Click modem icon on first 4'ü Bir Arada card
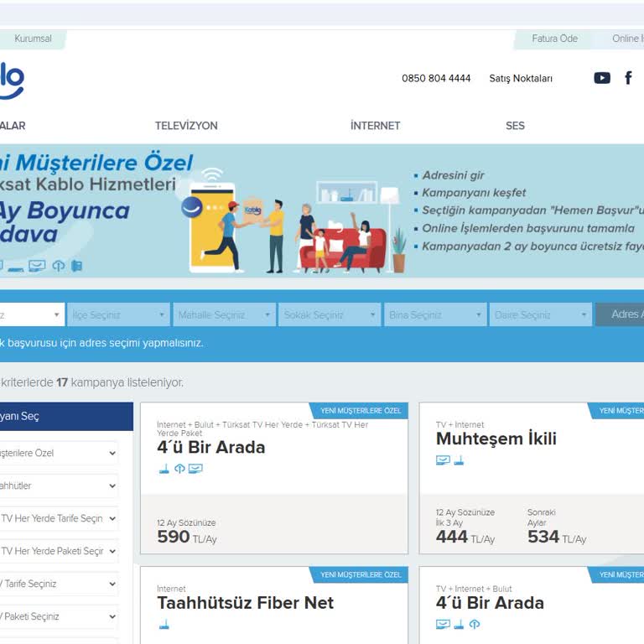Viewport: 644px width, 644px height. [x=164, y=469]
